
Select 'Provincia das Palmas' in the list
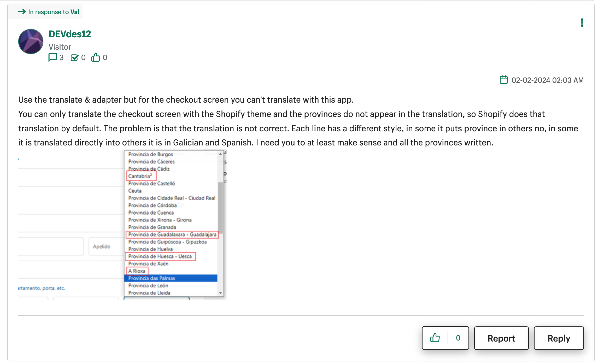pyautogui.click(x=152, y=278)
